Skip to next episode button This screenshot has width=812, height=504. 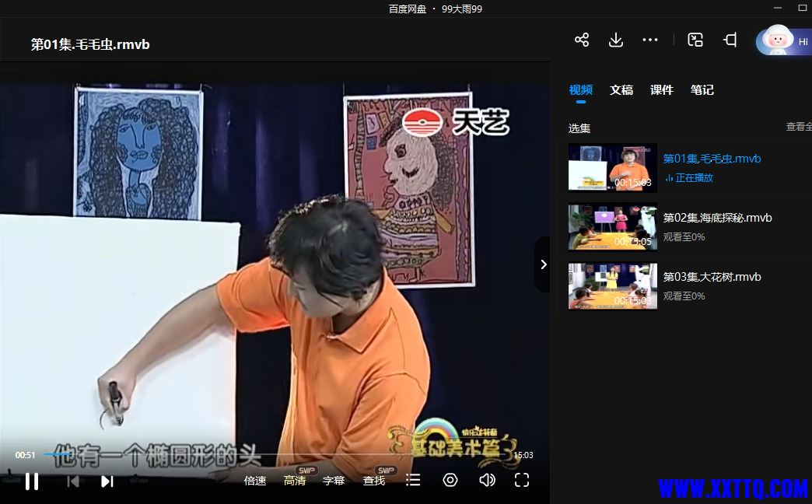107,481
